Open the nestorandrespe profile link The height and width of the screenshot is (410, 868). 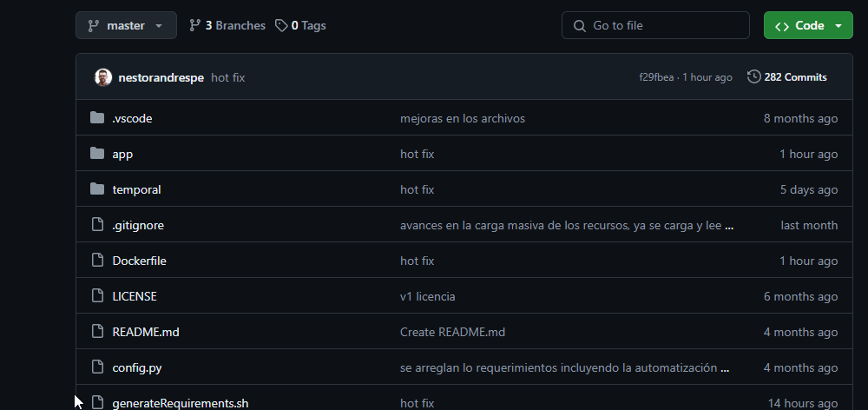[161, 77]
